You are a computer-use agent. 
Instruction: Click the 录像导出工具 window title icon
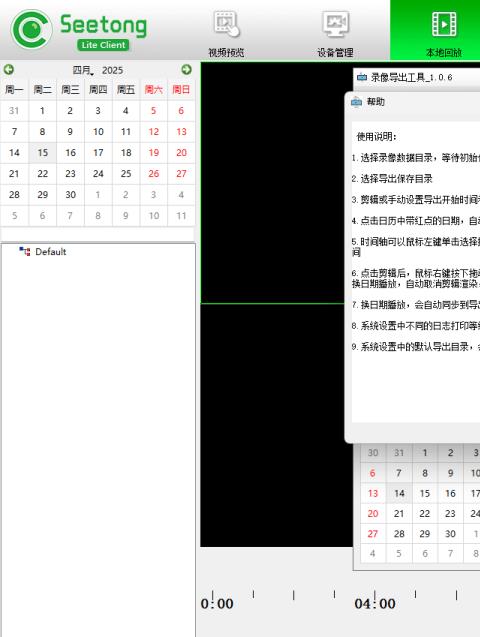tap(362, 77)
